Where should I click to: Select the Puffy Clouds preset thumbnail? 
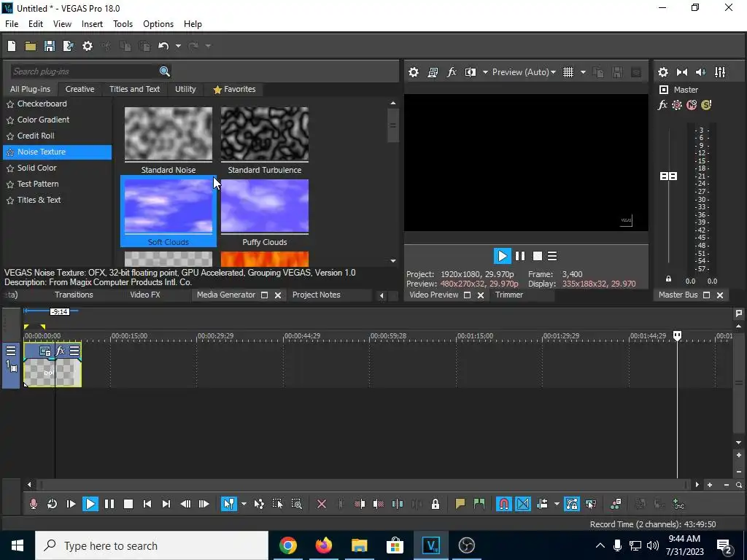point(264,206)
